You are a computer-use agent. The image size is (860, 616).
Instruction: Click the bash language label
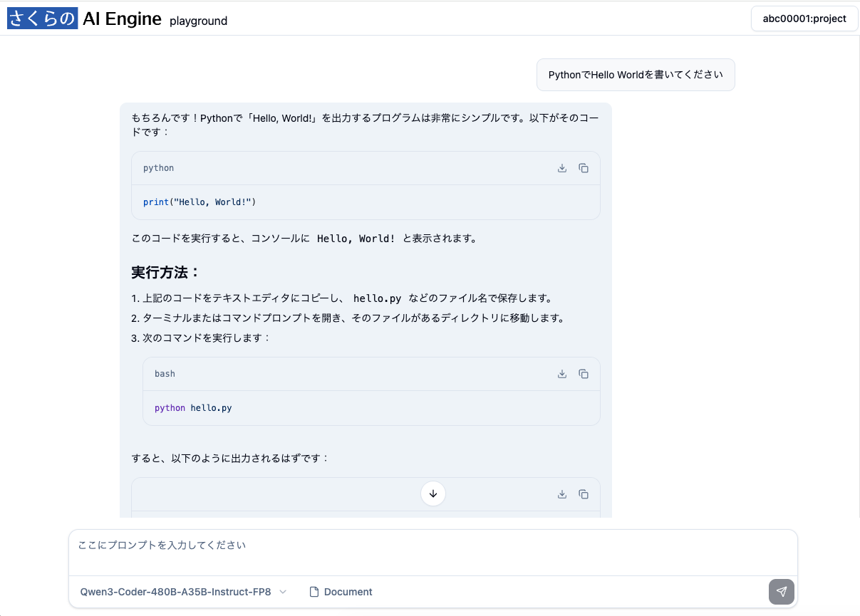pos(165,374)
